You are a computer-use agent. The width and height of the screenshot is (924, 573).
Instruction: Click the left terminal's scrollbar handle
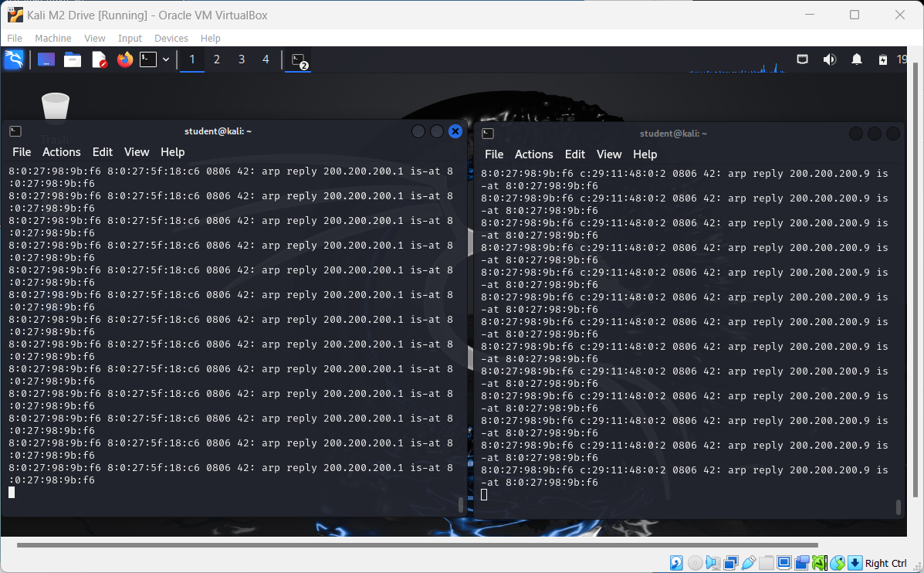pyautogui.click(x=461, y=505)
